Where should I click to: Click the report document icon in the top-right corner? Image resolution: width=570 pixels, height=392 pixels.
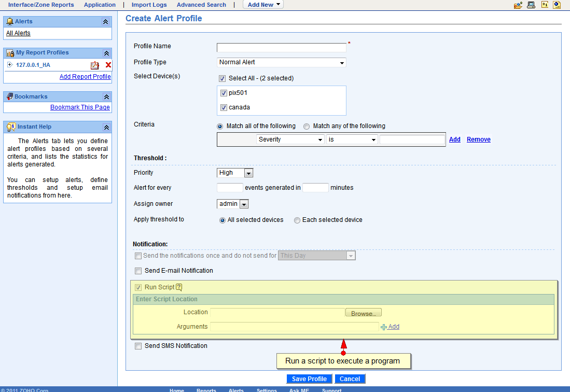(557, 5)
